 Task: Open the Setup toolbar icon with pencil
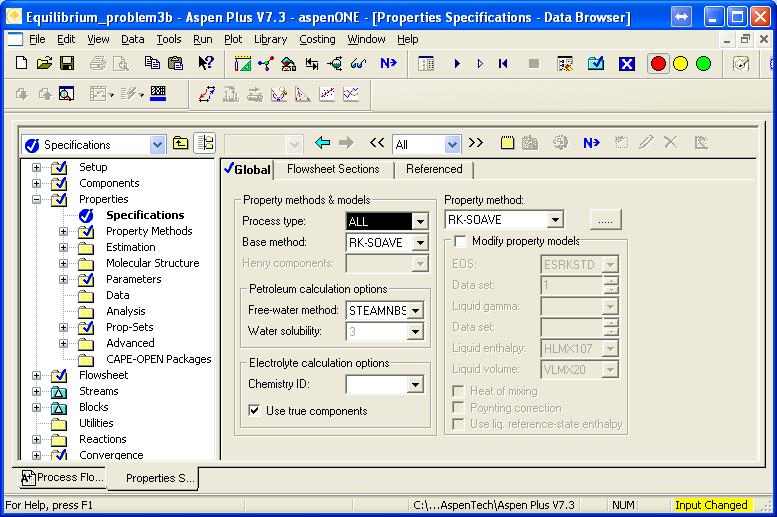[x=242, y=63]
